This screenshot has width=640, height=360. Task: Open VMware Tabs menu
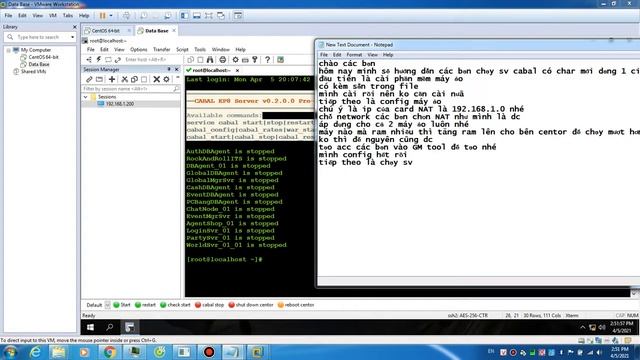point(68,16)
